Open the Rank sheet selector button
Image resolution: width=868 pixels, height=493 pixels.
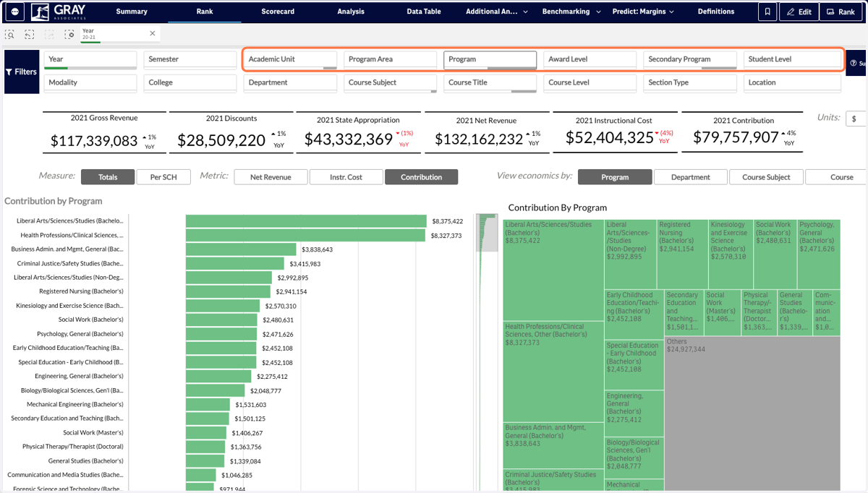click(x=841, y=12)
